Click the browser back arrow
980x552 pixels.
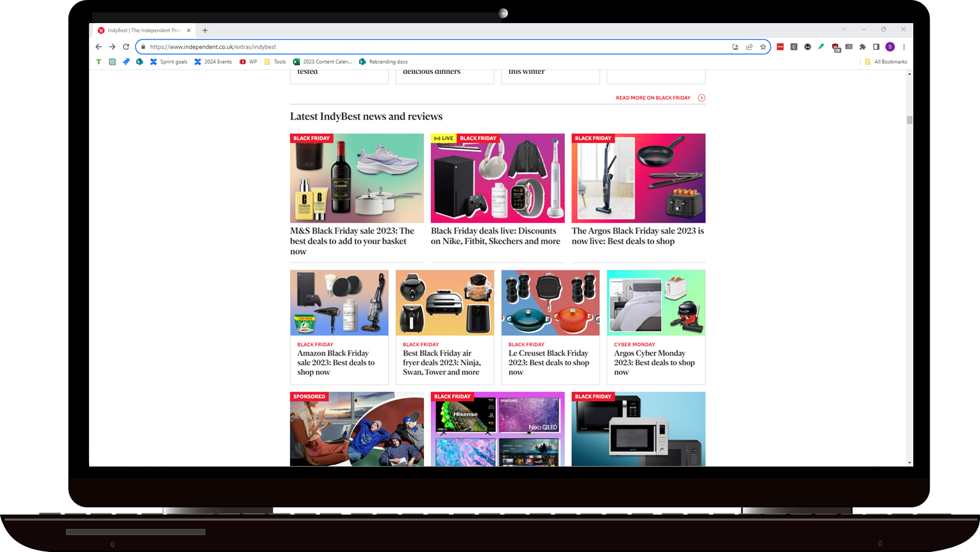pyautogui.click(x=98, y=47)
